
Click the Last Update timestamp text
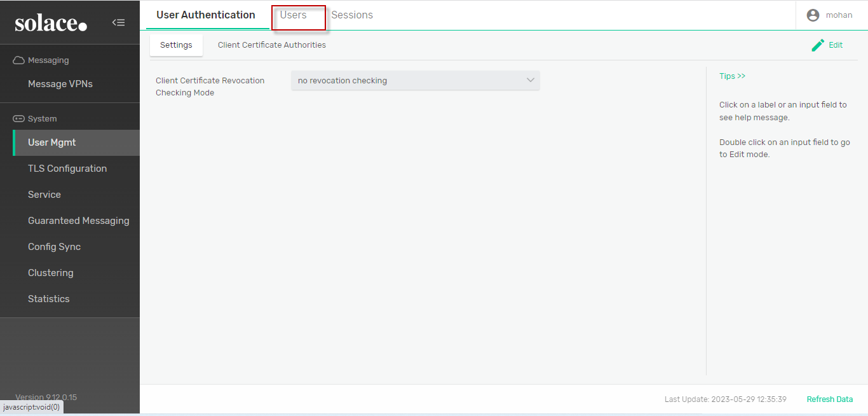point(726,399)
